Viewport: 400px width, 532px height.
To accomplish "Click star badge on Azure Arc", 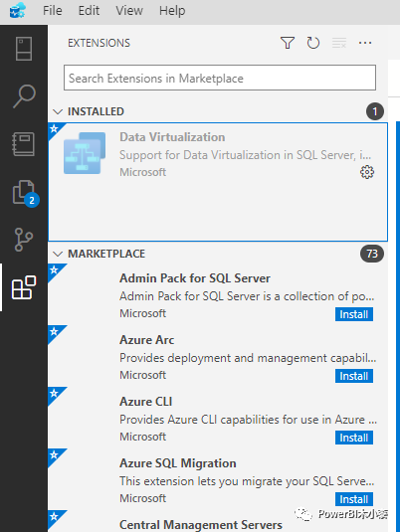I will click(55, 332).
